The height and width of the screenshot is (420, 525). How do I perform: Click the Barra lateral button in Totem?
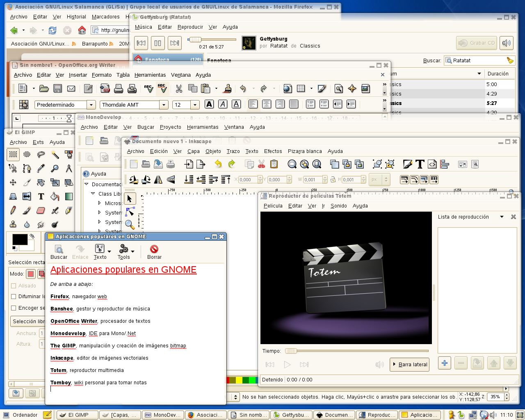409,364
